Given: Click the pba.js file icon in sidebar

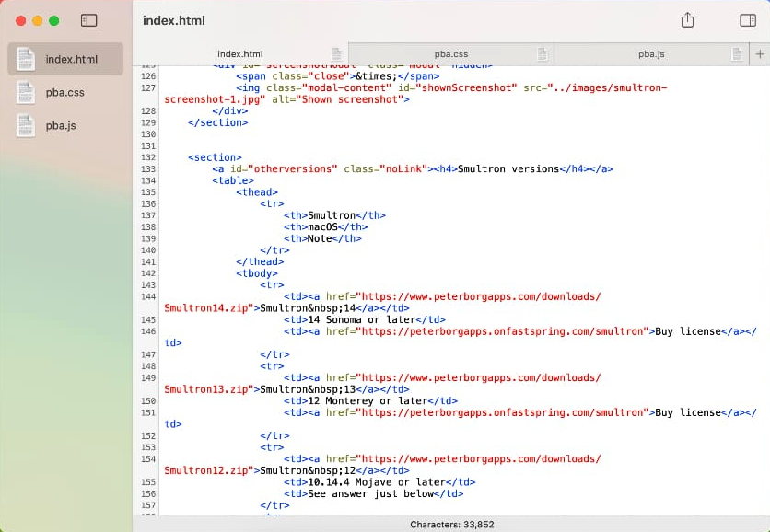Looking at the screenshot, I should 26,125.
